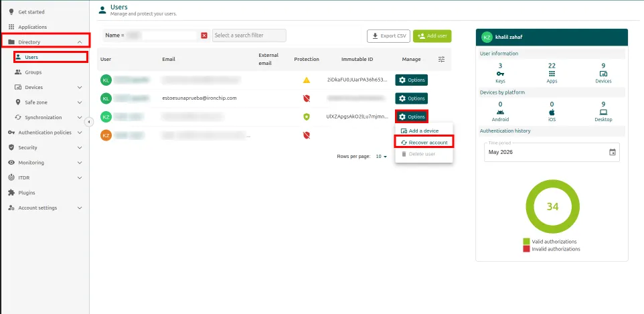This screenshot has height=314, width=644.
Task: Click the Groups people icon
Action: [x=18, y=72]
